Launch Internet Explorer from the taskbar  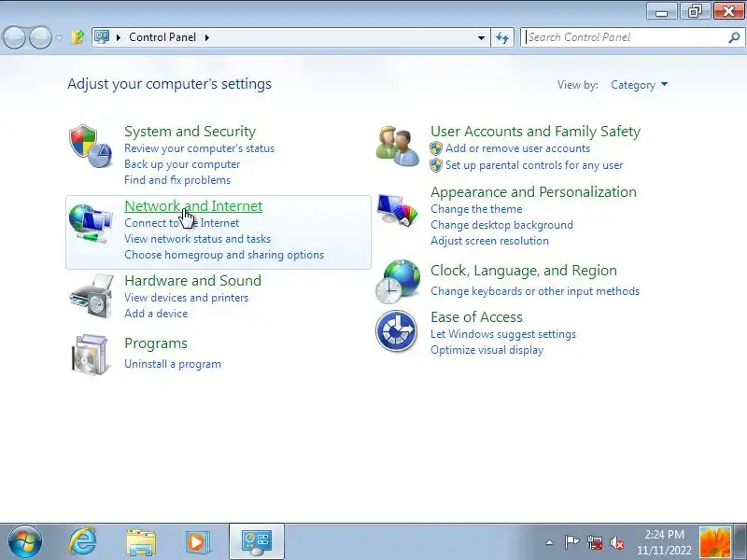pyautogui.click(x=82, y=541)
